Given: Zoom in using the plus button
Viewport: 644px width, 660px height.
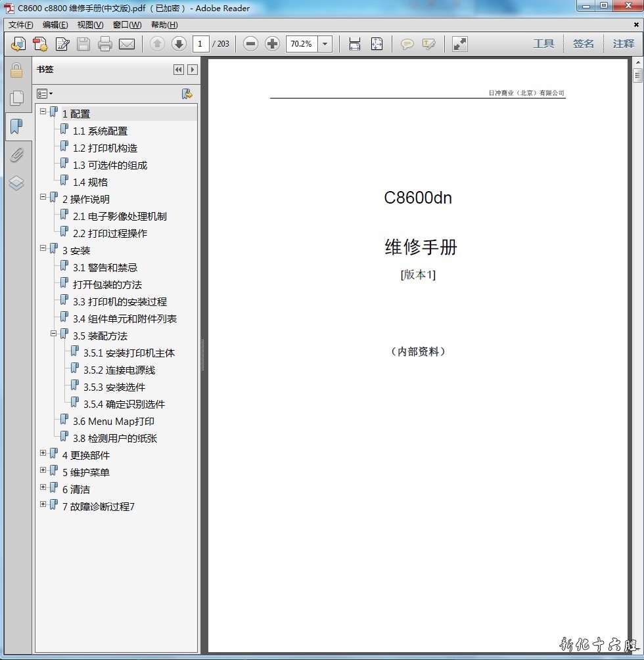Looking at the screenshot, I should [272, 44].
